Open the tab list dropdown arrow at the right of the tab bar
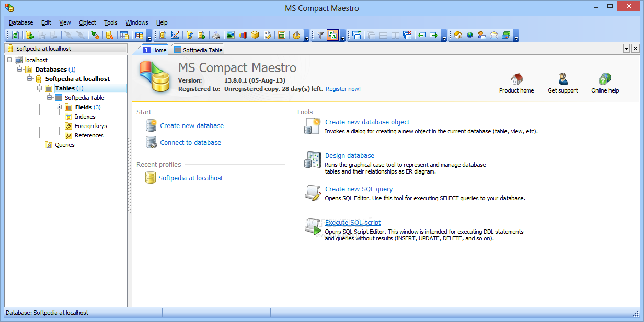This screenshot has width=644, height=322. coord(627,48)
